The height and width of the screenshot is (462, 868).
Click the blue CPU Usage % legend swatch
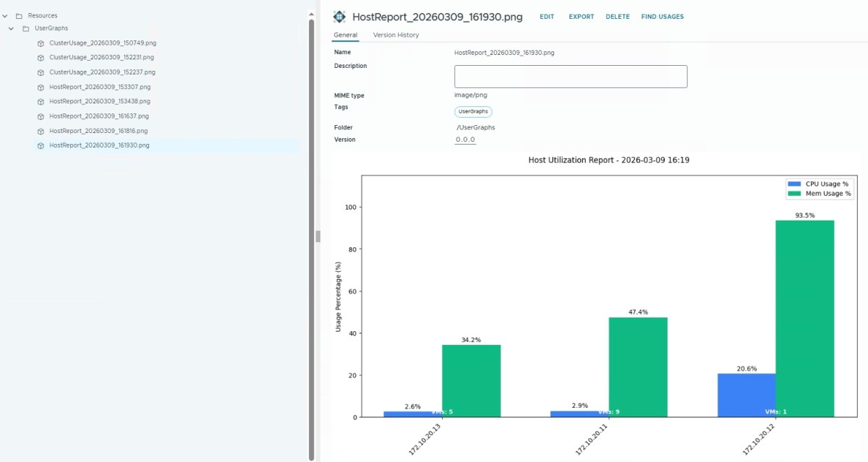click(793, 184)
